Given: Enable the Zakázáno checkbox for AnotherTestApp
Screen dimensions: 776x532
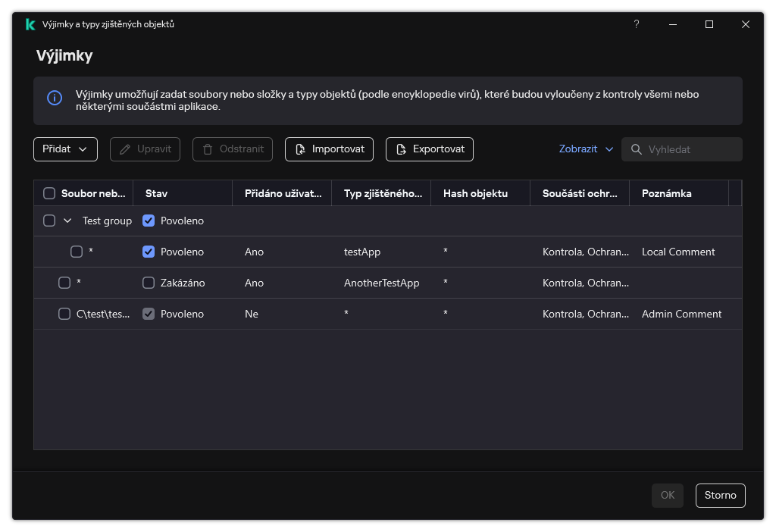Looking at the screenshot, I should (149, 283).
